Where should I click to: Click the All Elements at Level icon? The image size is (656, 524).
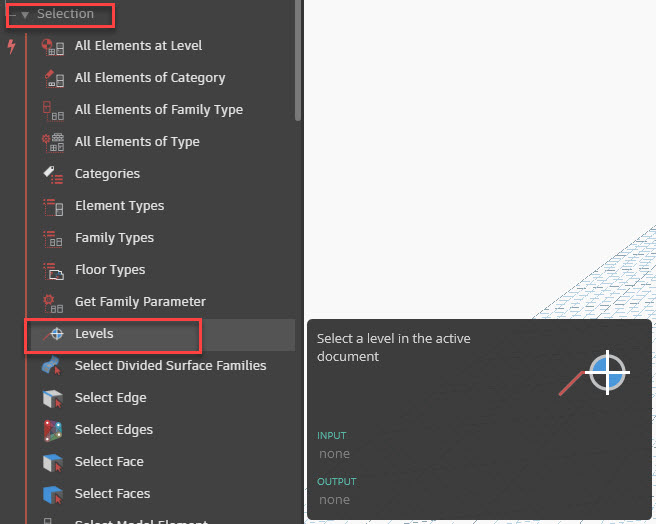click(x=53, y=47)
